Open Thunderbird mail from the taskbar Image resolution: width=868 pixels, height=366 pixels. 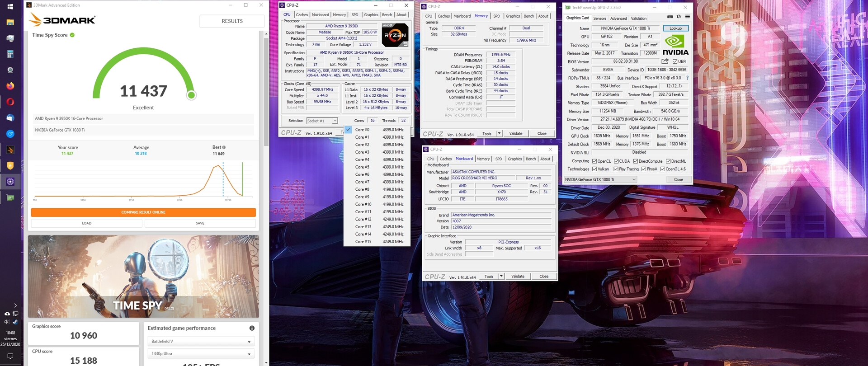pyautogui.click(x=10, y=118)
